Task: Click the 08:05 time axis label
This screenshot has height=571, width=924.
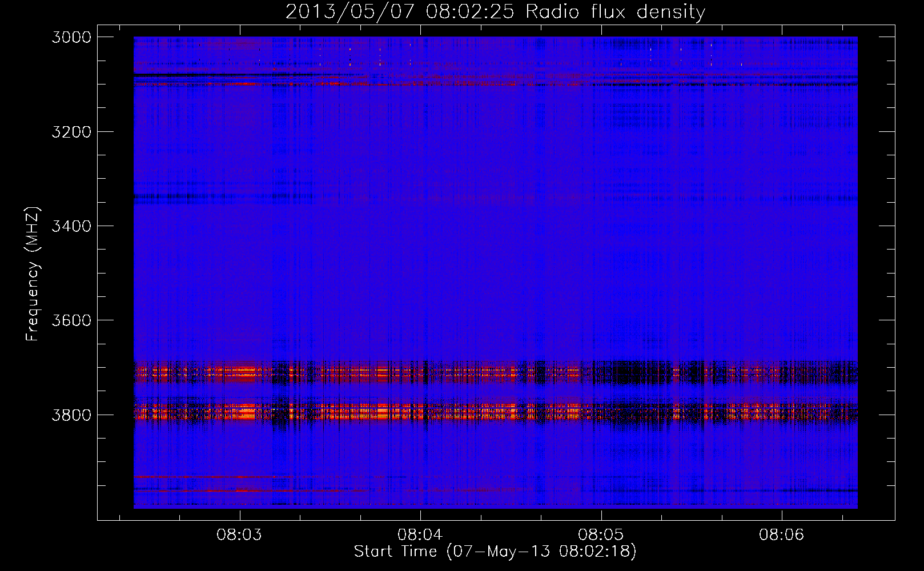Action: tap(601, 534)
